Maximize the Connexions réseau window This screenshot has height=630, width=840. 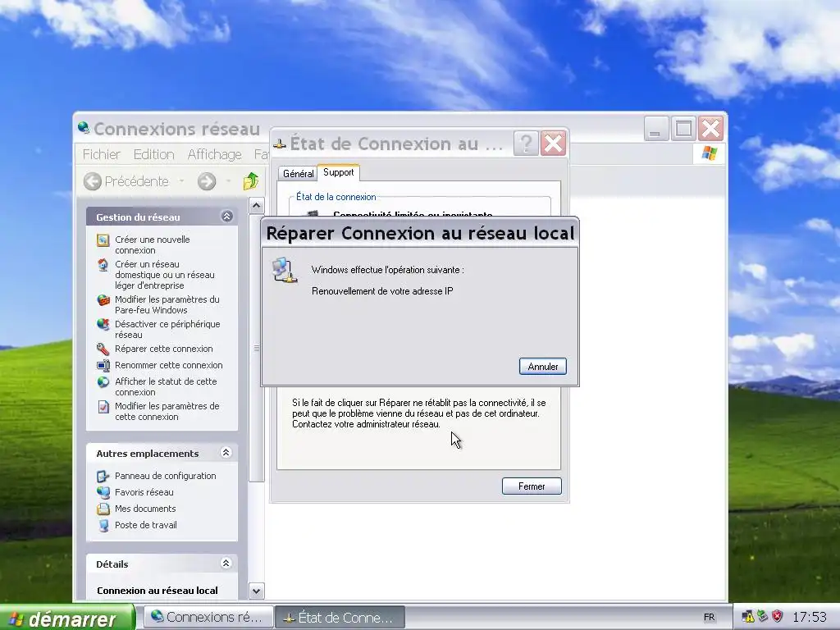(683, 129)
